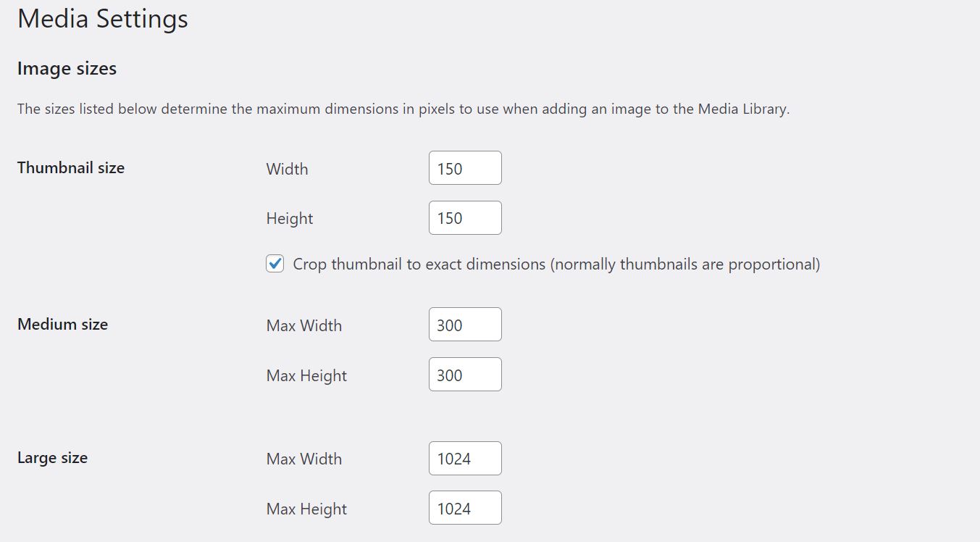Click the Media Settings page heading
The image size is (980, 542).
[x=101, y=19]
